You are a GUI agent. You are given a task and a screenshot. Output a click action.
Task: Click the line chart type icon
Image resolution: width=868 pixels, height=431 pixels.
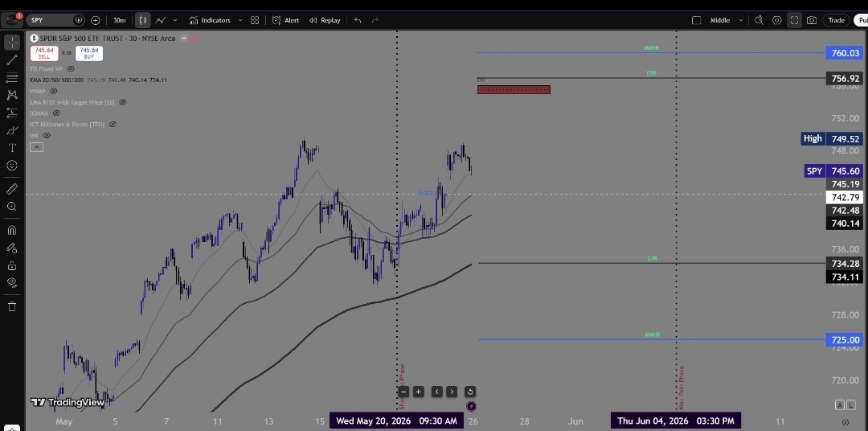coord(161,20)
